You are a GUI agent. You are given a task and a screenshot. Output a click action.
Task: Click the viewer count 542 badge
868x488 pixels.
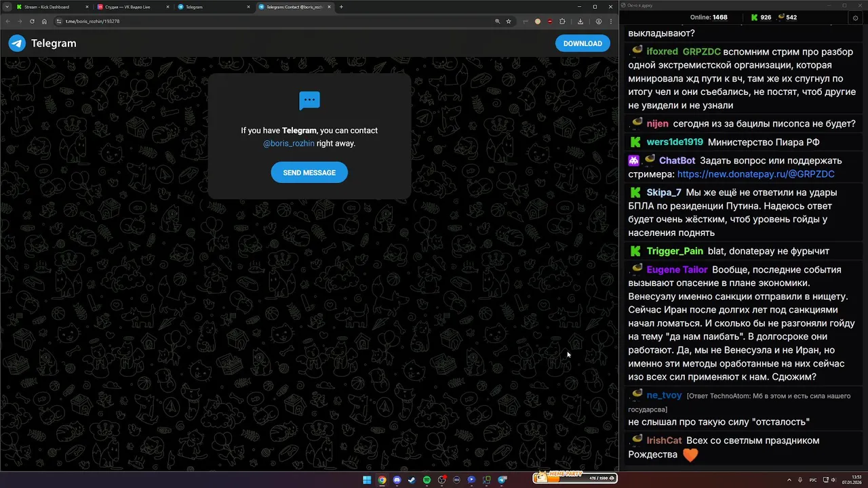[x=787, y=18]
